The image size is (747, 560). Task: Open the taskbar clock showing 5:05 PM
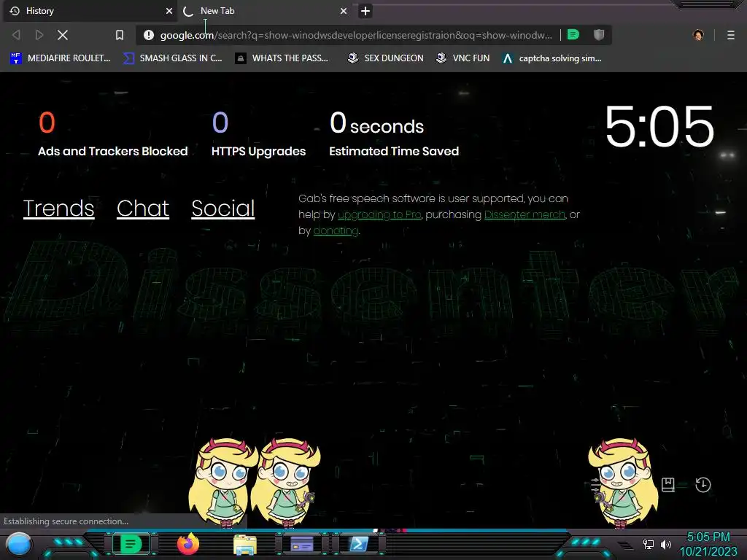(x=708, y=544)
